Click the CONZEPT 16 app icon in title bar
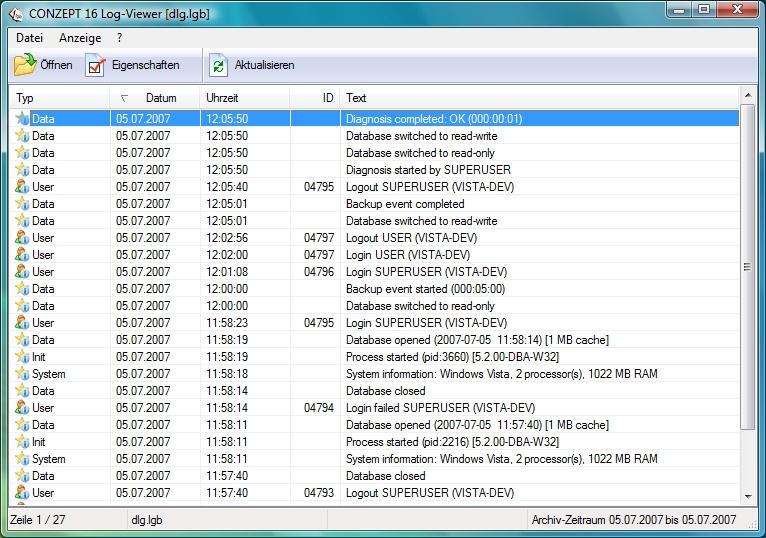The width and height of the screenshot is (766, 538). (x=16, y=14)
